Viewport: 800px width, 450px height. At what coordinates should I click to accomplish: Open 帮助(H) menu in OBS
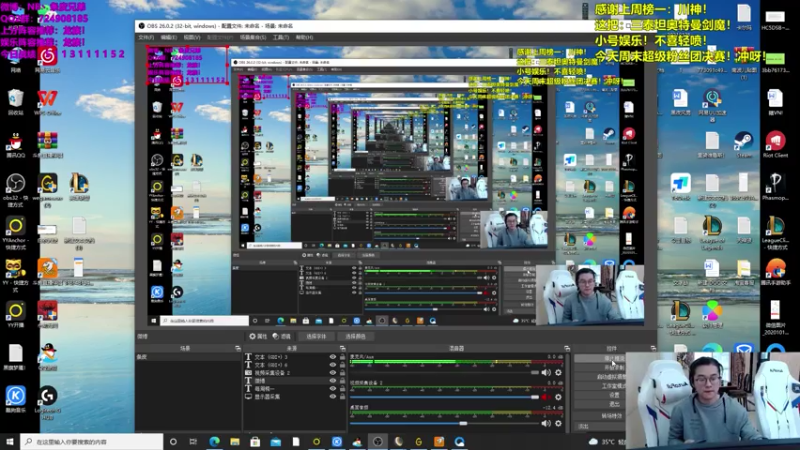click(305, 37)
